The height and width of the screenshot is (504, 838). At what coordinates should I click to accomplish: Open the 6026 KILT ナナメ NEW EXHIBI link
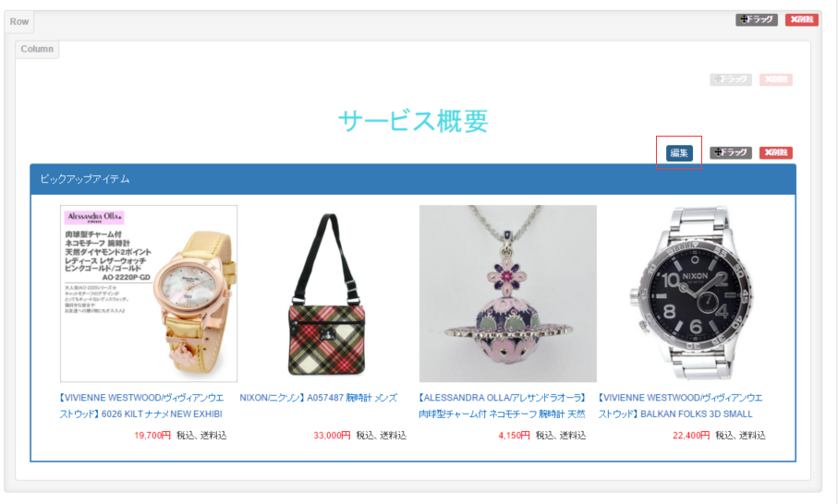141,406
